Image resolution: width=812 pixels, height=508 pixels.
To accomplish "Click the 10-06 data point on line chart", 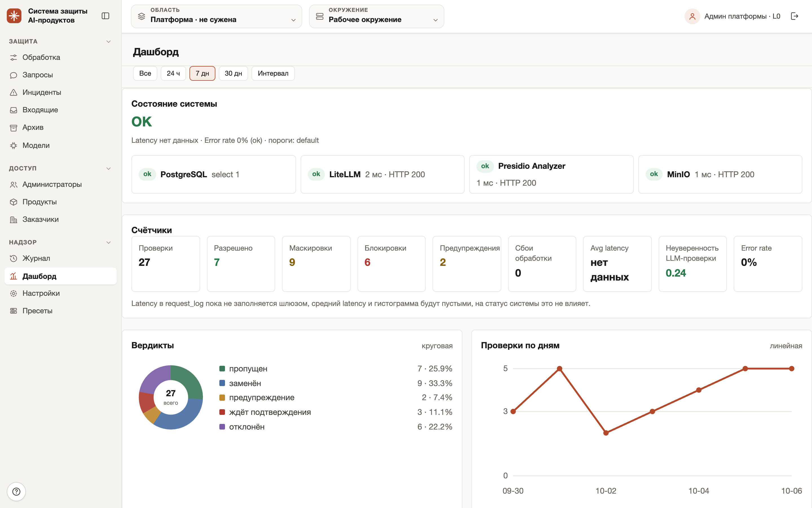I will coord(791,369).
